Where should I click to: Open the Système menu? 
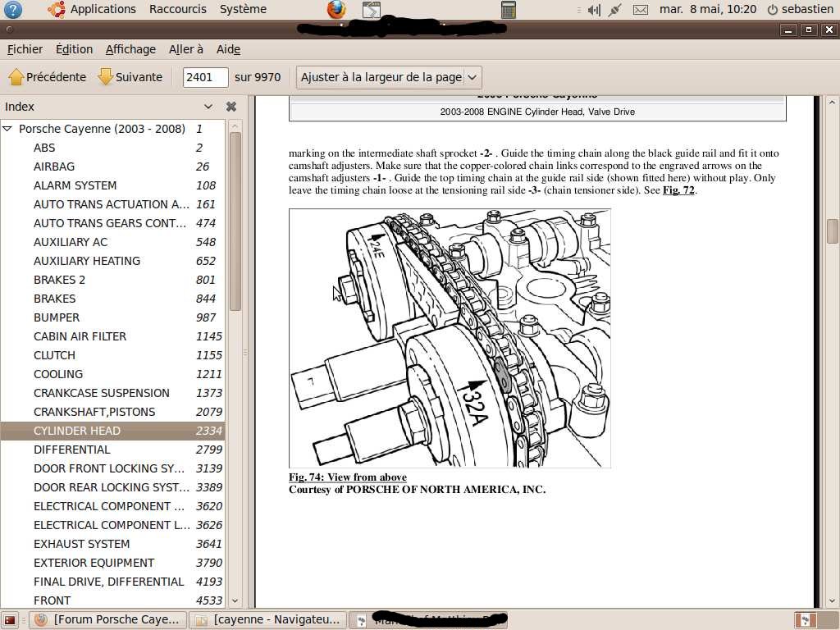click(243, 9)
